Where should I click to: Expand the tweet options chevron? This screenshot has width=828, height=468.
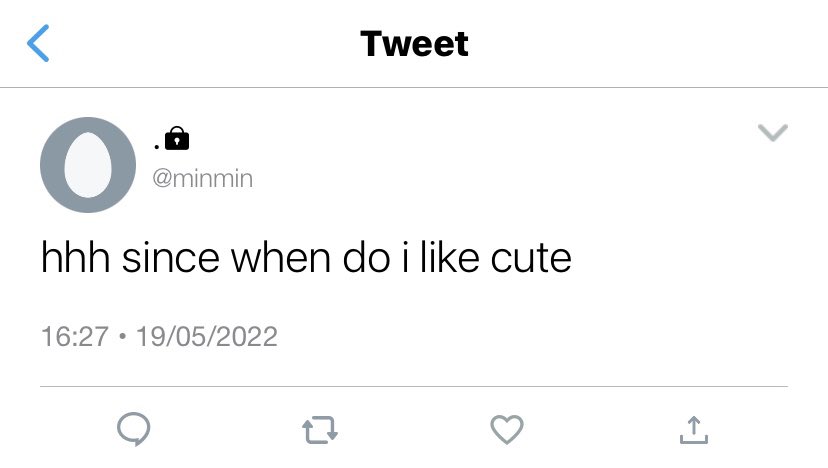773,133
